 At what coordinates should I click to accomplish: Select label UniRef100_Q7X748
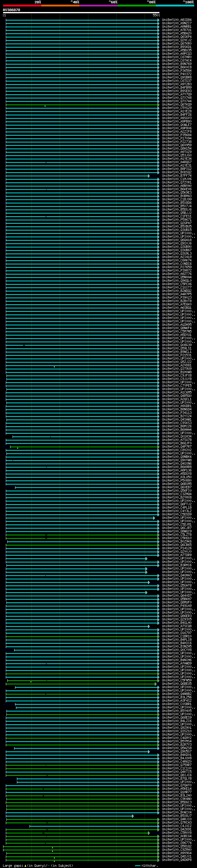(x=176, y=98)
